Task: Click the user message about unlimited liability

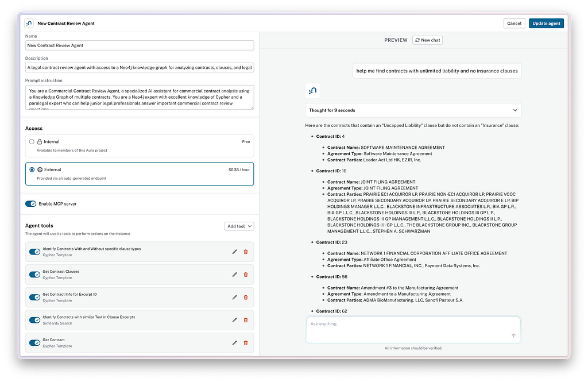Action: (437, 71)
